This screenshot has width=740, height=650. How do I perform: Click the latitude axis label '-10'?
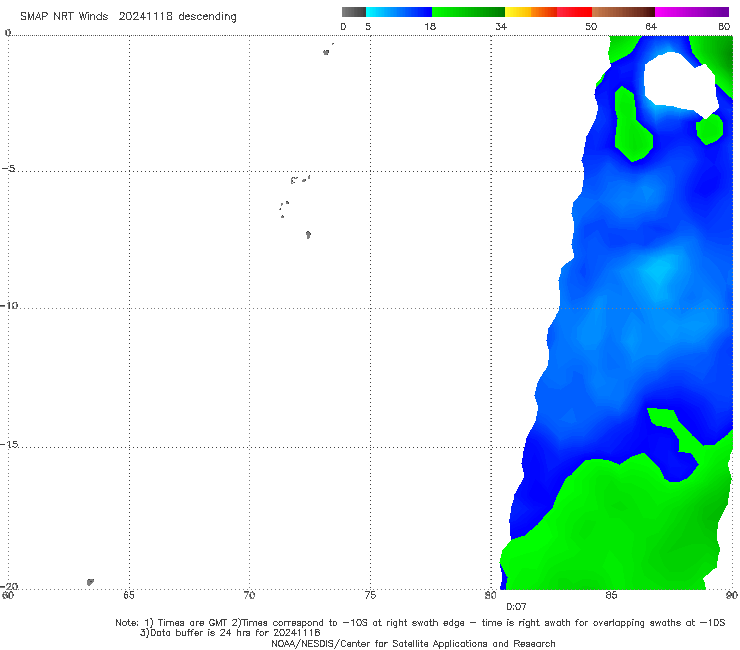(x=9, y=305)
